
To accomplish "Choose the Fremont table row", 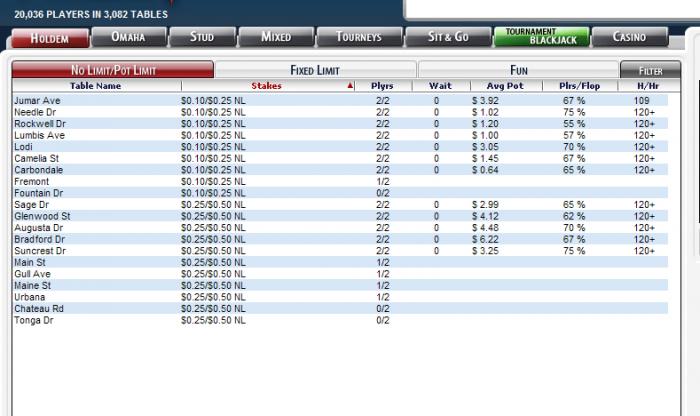I will tap(340, 182).
